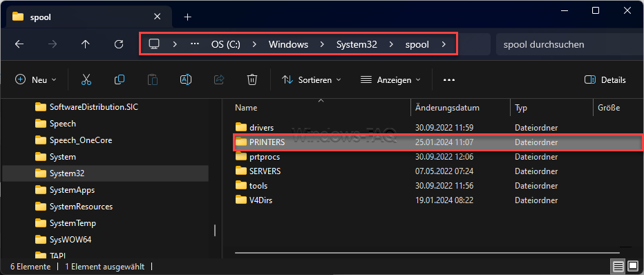The image size is (644, 275).
Task: Click the chevron after OS (C:)
Action: [255, 44]
